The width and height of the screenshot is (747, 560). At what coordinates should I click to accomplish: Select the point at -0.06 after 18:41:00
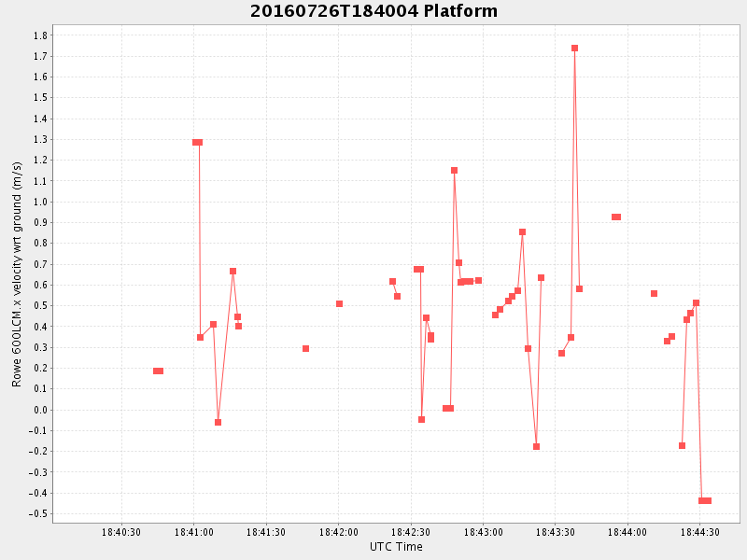click(x=218, y=422)
